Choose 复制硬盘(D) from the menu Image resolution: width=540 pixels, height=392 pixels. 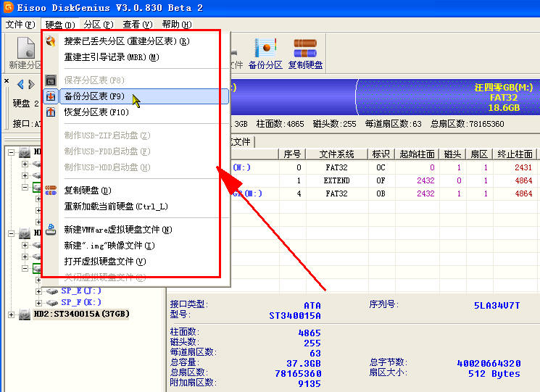tap(88, 190)
